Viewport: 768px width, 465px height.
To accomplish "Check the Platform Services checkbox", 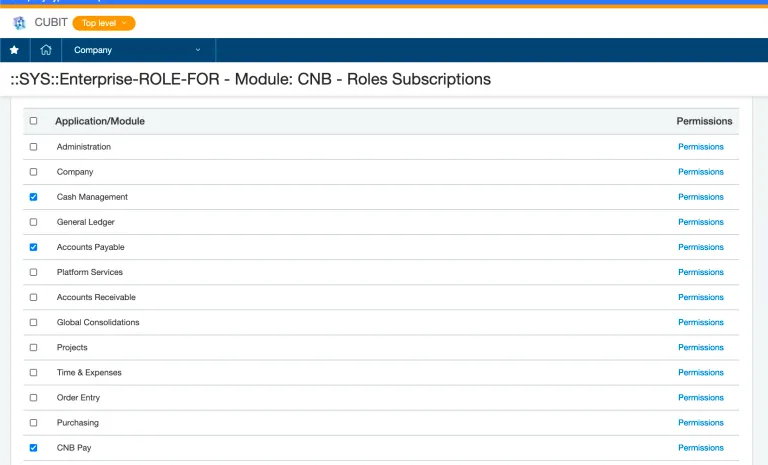I will click(33, 272).
